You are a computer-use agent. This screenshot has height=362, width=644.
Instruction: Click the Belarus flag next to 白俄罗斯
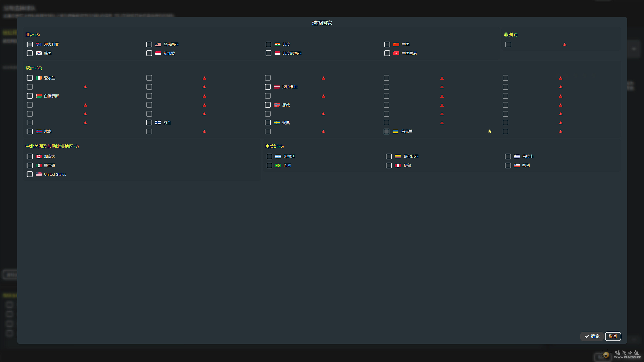(x=39, y=96)
